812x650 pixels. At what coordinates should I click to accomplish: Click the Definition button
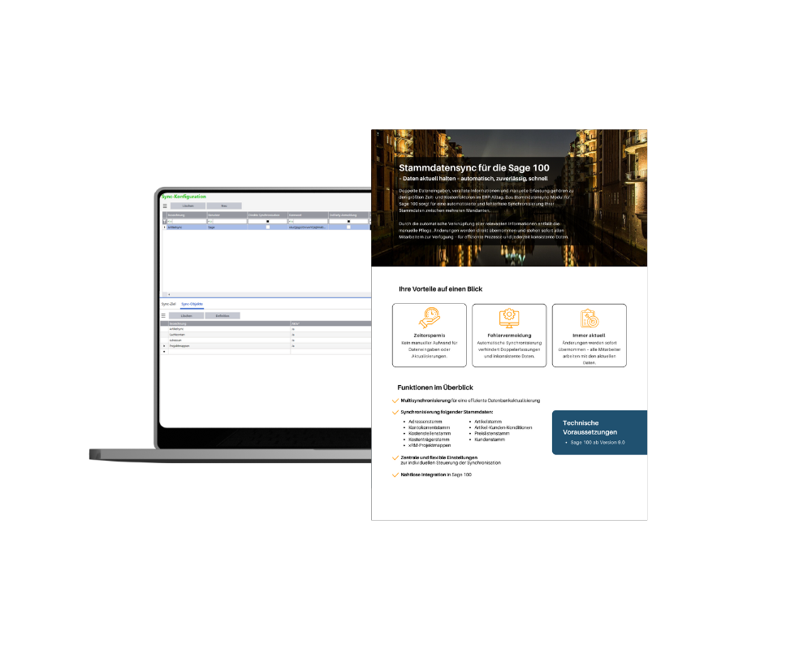coord(222,315)
